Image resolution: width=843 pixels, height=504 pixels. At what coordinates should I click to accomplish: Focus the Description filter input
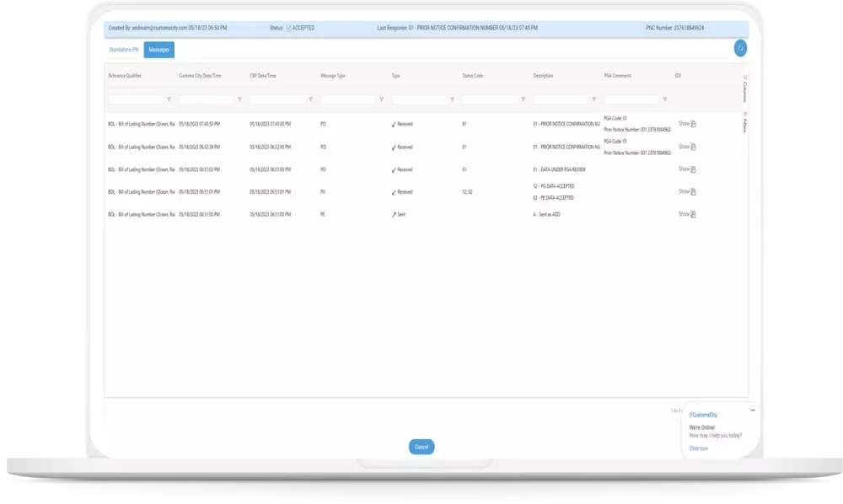pos(561,99)
